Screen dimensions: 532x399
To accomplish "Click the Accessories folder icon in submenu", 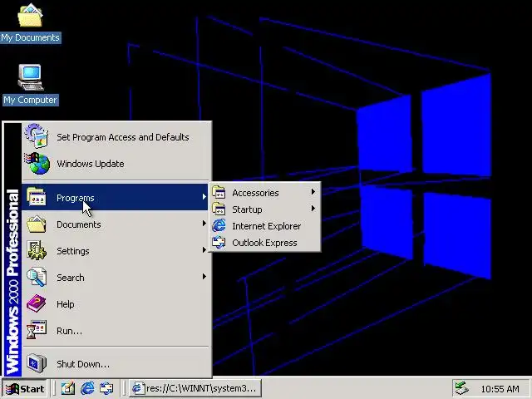I will (x=219, y=192).
